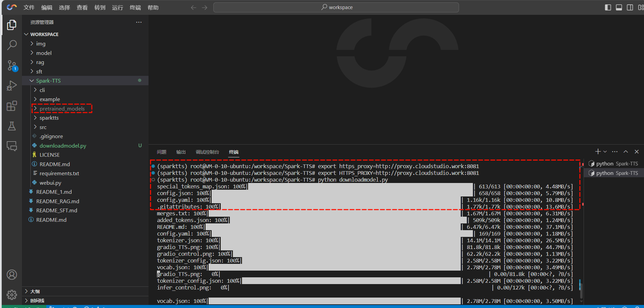Open the 运行 menu
Image resolution: width=644 pixels, height=308 pixels.
[x=117, y=7]
